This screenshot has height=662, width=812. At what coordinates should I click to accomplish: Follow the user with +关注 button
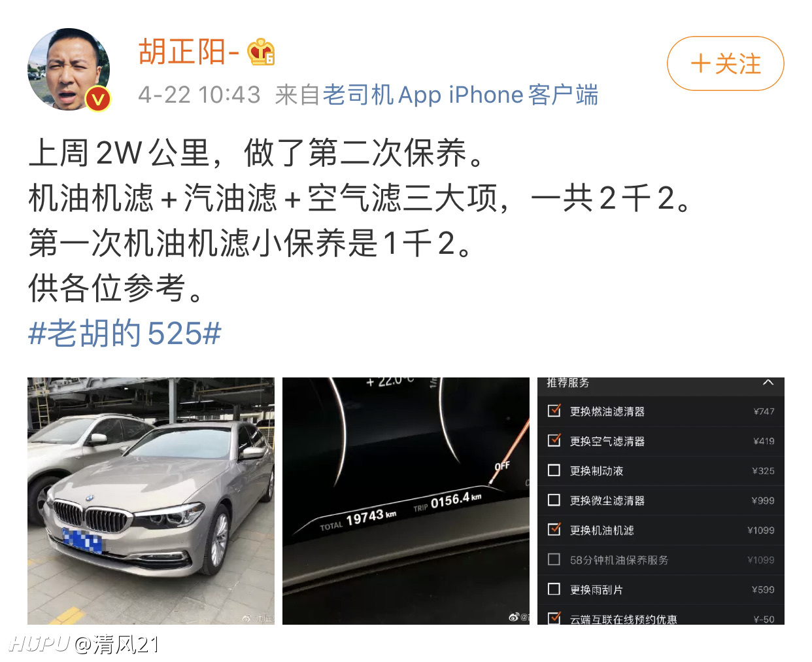(x=725, y=63)
